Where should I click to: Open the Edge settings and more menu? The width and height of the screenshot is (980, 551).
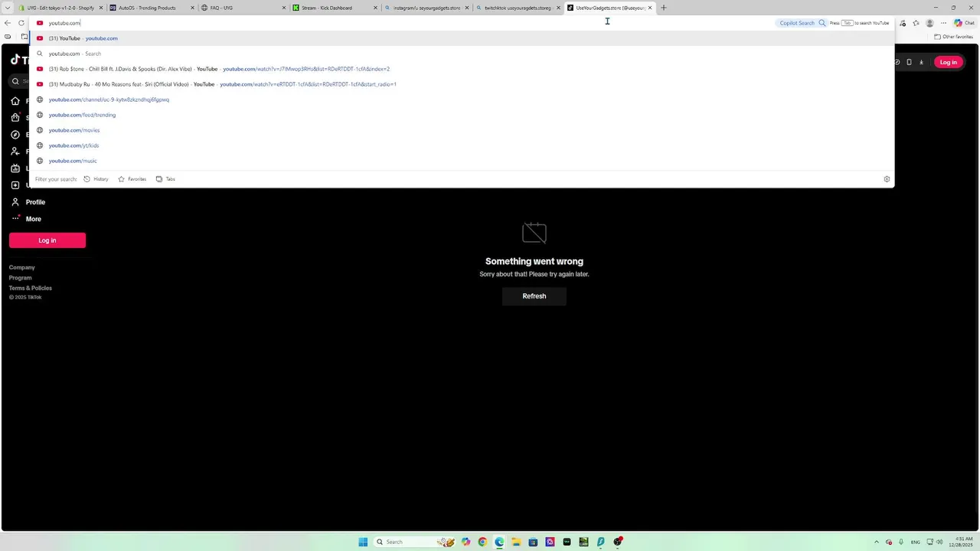944,23
